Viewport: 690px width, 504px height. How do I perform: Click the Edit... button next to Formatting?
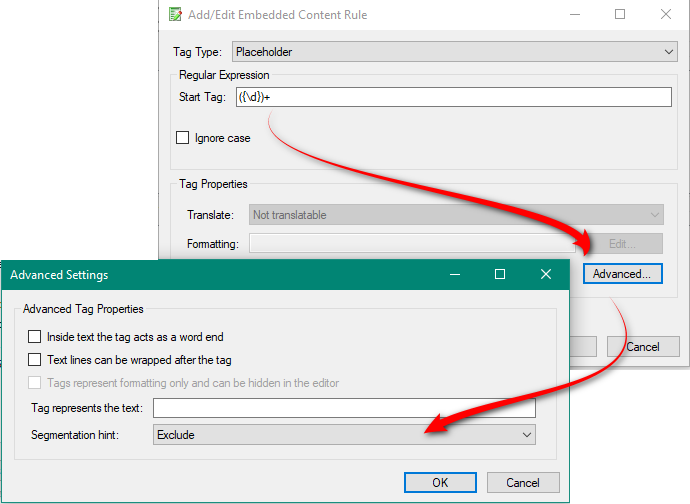pyautogui.click(x=622, y=243)
